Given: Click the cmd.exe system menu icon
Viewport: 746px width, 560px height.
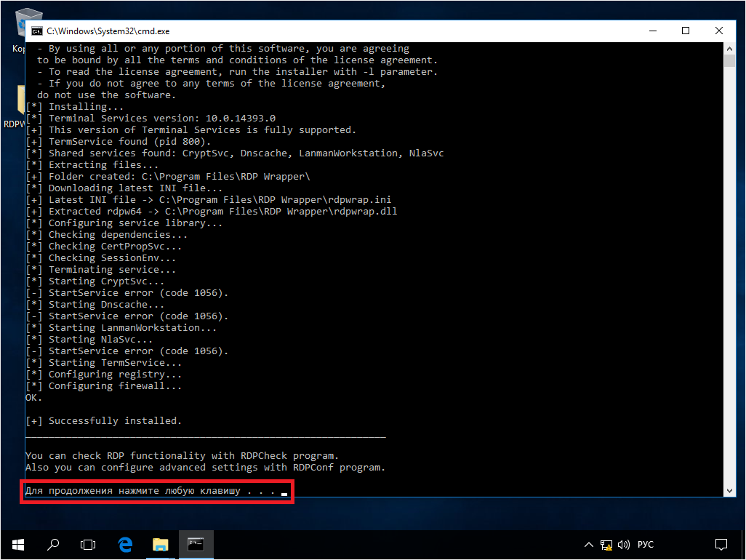Looking at the screenshot, I should coord(36,31).
